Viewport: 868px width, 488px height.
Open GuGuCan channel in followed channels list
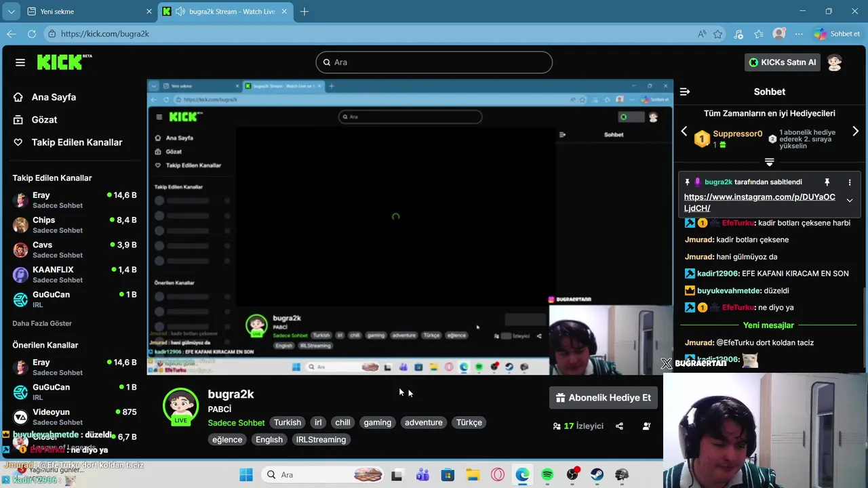[x=75, y=300]
